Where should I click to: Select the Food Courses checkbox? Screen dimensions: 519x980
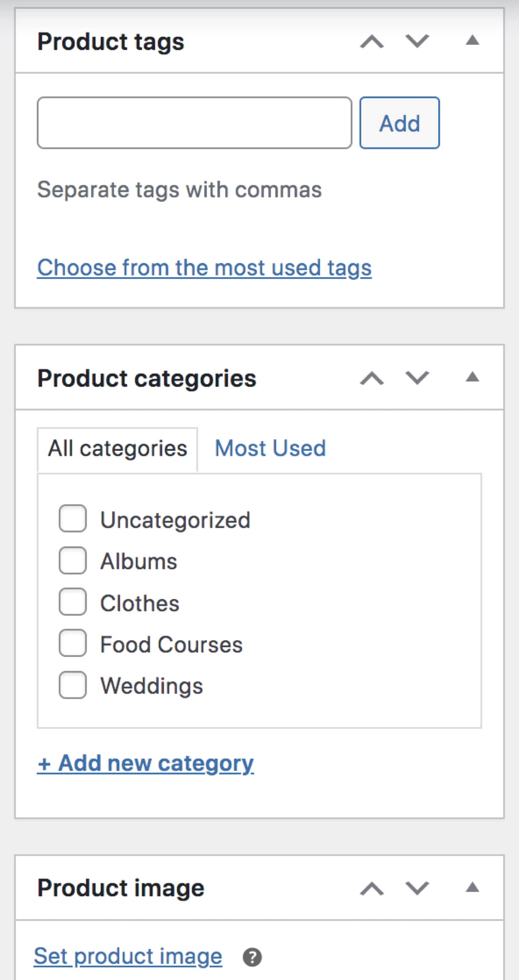73,643
